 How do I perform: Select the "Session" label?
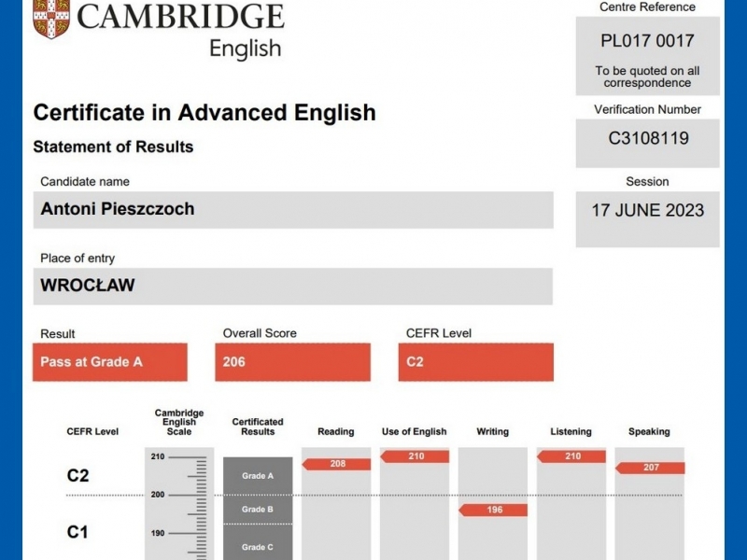click(x=647, y=181)
